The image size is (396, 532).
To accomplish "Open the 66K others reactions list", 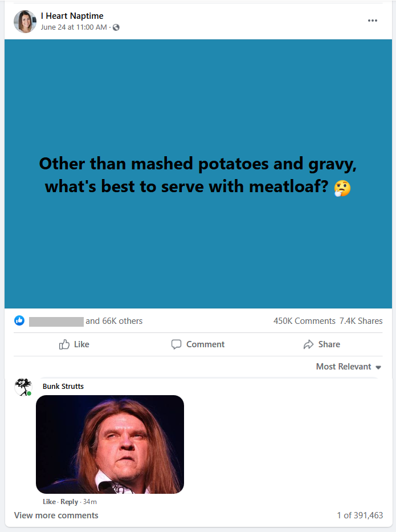I will (114, 321).
